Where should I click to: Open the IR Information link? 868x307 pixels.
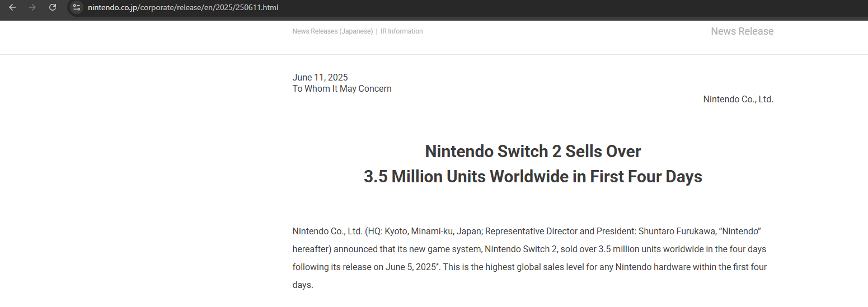[402, 31]
